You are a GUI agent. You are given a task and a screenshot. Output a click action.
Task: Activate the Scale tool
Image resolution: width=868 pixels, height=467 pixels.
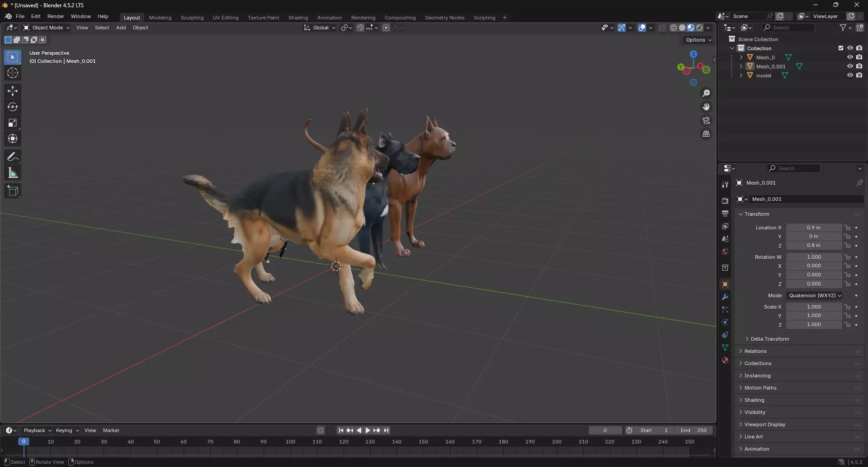(x=13, y=123)
